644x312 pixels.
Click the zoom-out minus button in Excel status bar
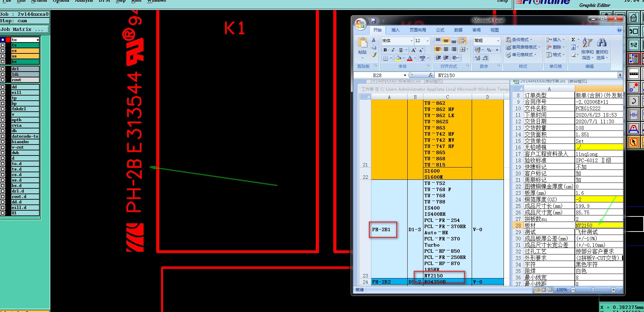click(573, 290)
